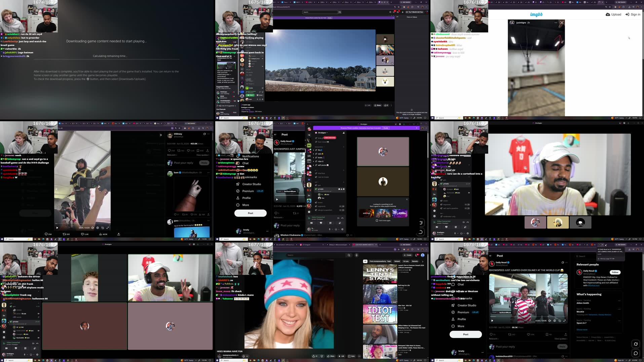Click Disable in the Discord Streamer Mode banner
The image size is (644, 362).
coord(386,128)
